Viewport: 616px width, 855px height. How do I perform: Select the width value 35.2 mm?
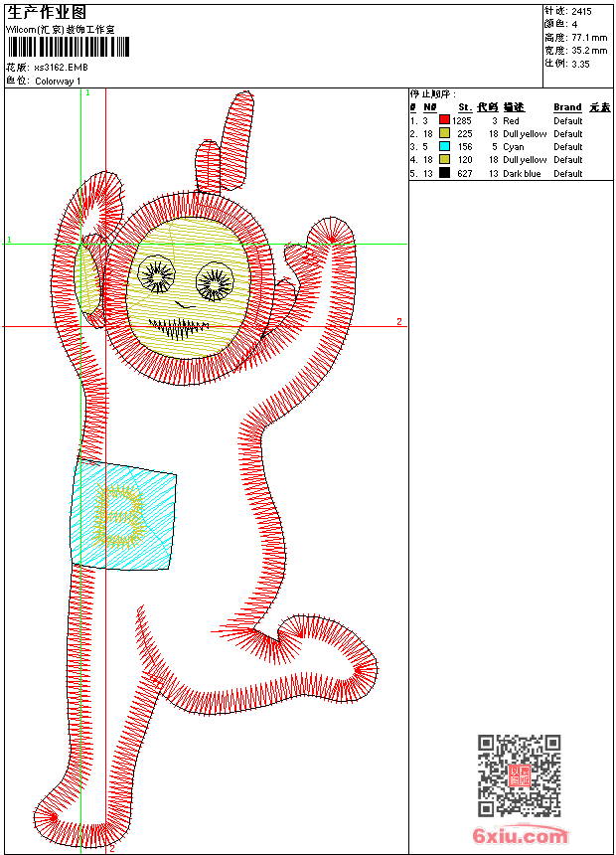[x=589, y=51]
